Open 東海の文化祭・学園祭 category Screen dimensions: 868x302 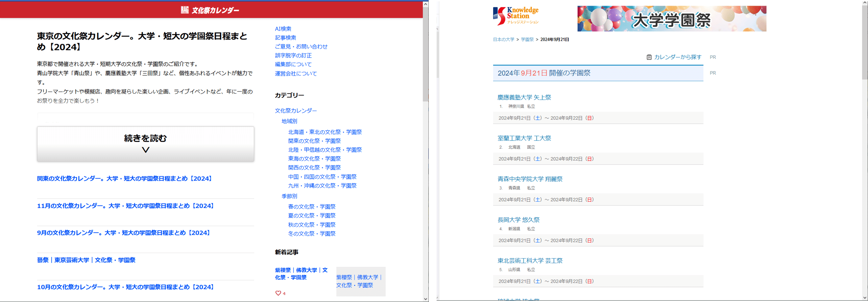pos(314,159)
